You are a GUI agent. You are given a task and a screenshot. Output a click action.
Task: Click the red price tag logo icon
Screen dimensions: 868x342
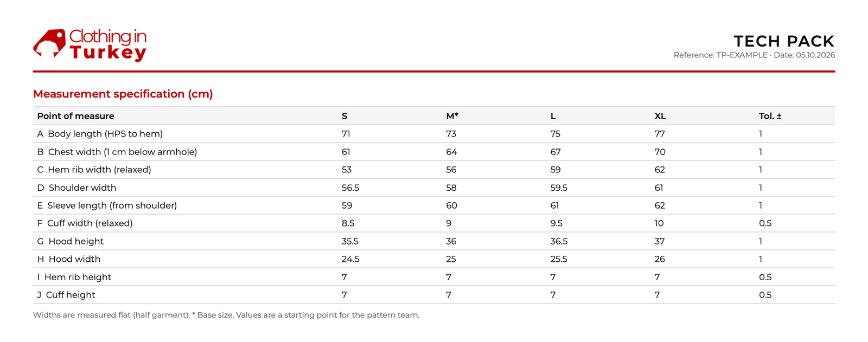point(49,43)
